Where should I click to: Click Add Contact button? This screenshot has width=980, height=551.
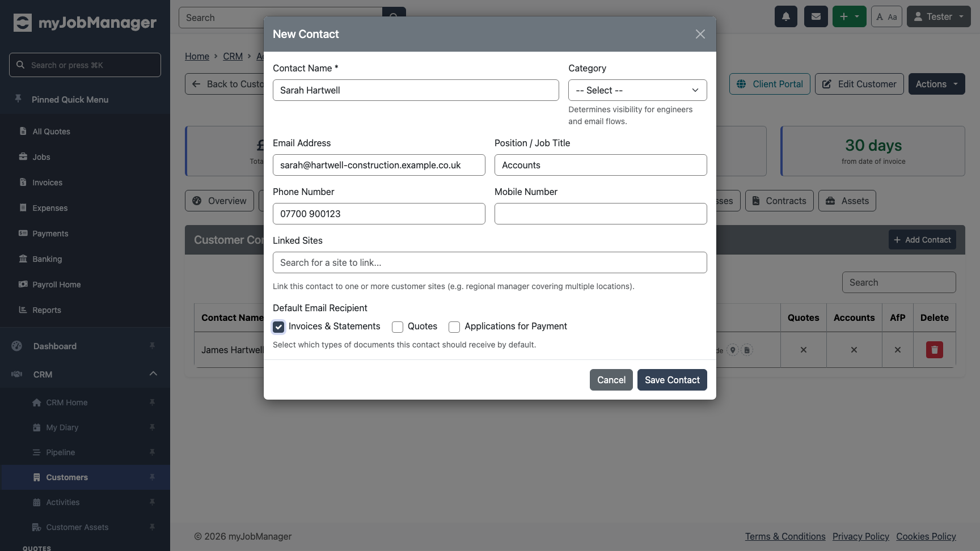(x=922, y=240)
